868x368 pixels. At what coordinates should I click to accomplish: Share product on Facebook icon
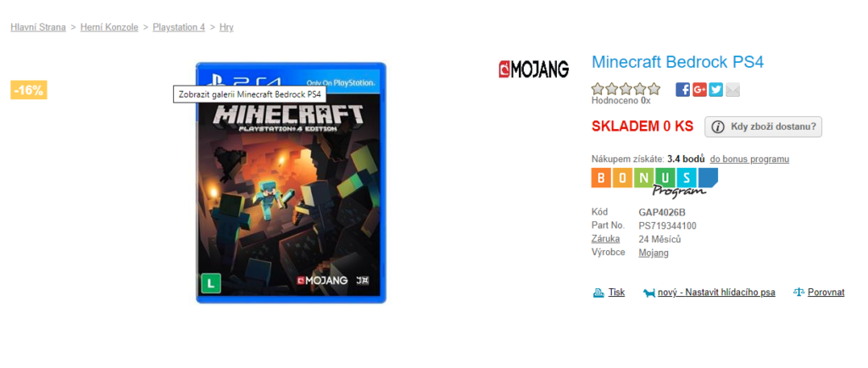pos(682,90)
